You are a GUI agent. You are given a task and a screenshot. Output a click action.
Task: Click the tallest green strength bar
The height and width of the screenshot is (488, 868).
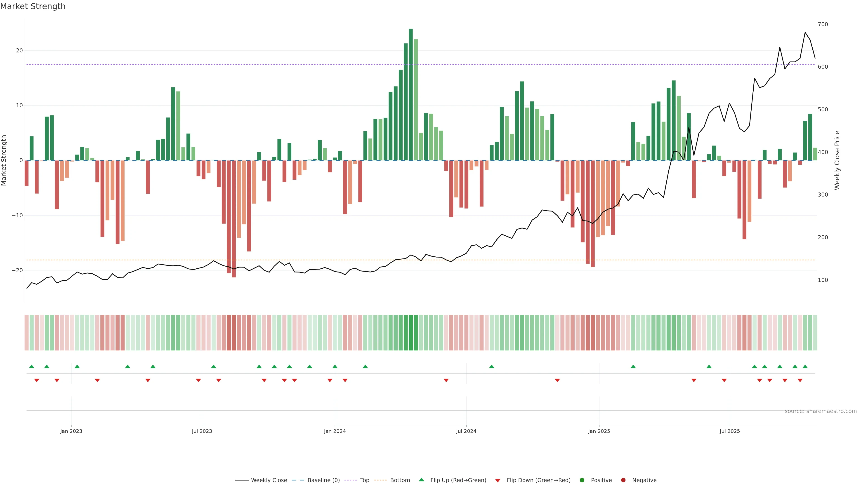(x=411, y=94)
